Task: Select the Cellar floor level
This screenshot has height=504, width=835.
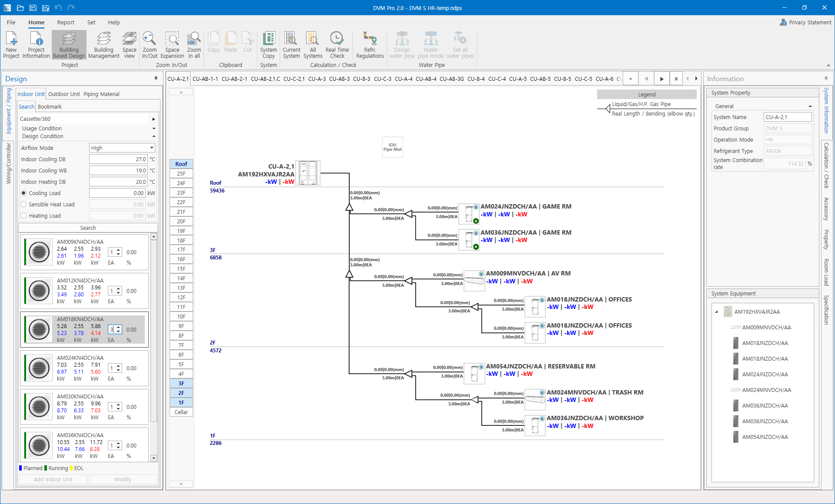Action: point(181,412)
